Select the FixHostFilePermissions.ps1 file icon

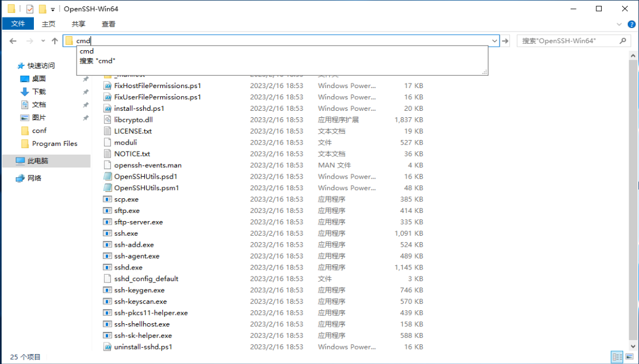pyautogui.click(x=107, y=86)
